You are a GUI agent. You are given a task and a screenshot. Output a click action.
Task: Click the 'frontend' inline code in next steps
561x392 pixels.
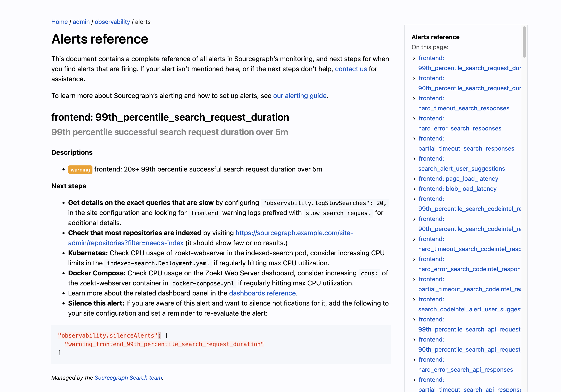point(204,213)
